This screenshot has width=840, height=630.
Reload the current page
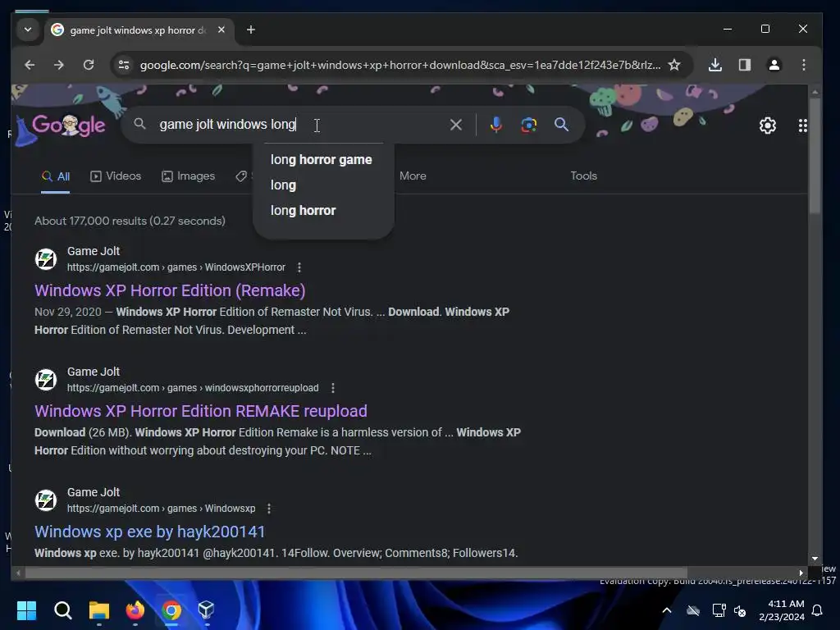[89, 65]
